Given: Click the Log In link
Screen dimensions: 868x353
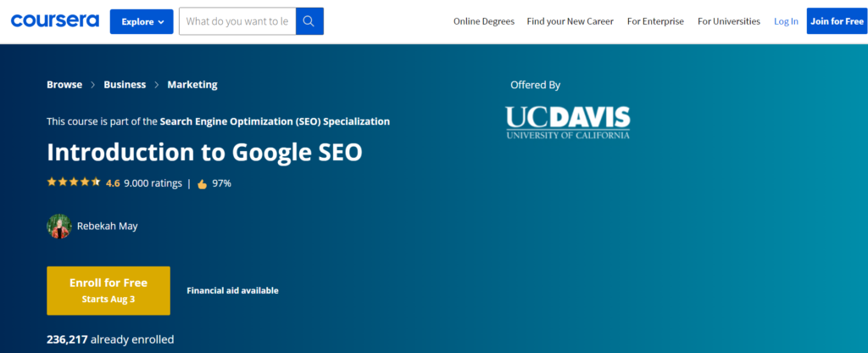Looking at the screenshot, I should 786,21.
